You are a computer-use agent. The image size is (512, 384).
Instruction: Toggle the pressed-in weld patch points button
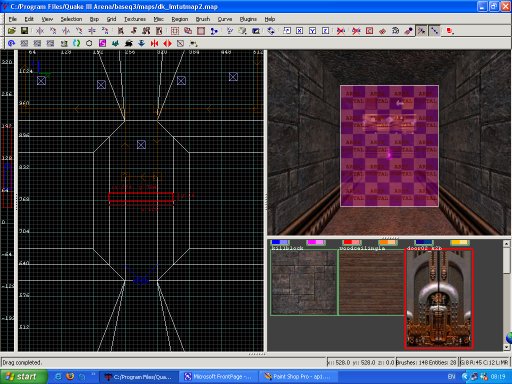tap(421, 31)
